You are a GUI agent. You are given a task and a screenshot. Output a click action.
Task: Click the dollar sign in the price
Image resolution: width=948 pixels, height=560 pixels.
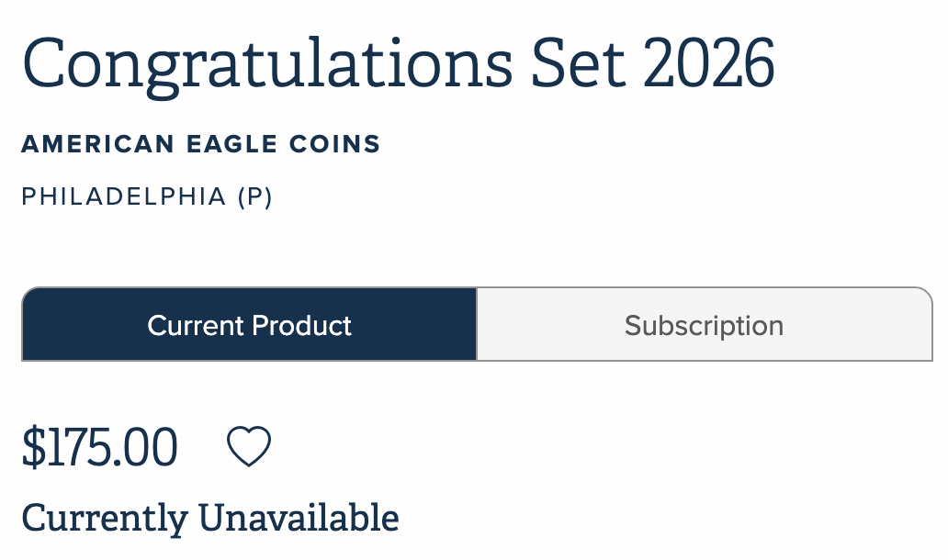coord(33,448)
